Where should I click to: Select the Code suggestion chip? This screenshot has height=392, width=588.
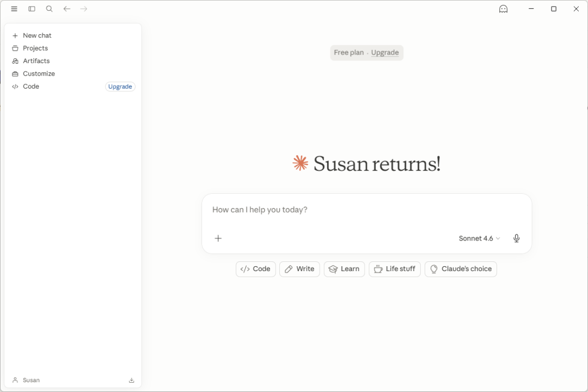click(x=256, y=269)
